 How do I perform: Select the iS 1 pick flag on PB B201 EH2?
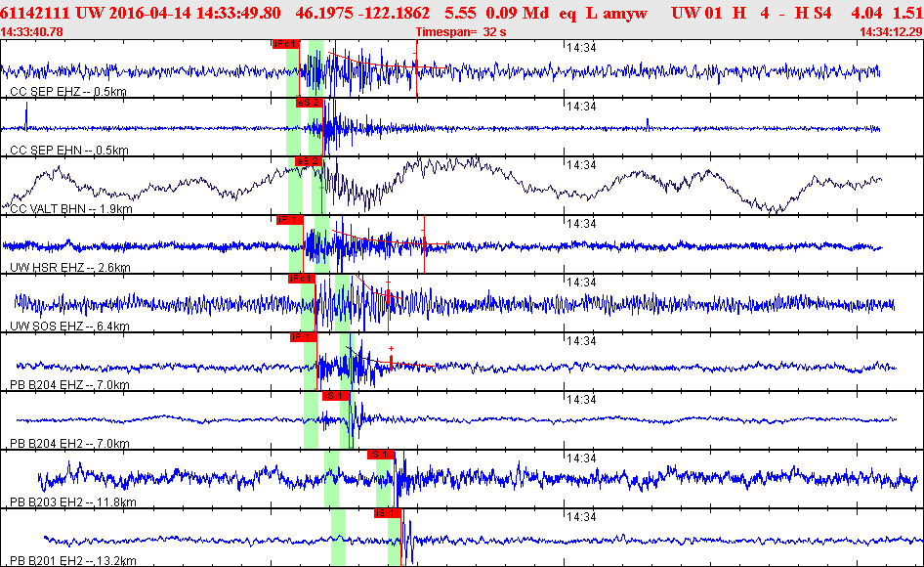pyautogui.click(x=388, y=513)
